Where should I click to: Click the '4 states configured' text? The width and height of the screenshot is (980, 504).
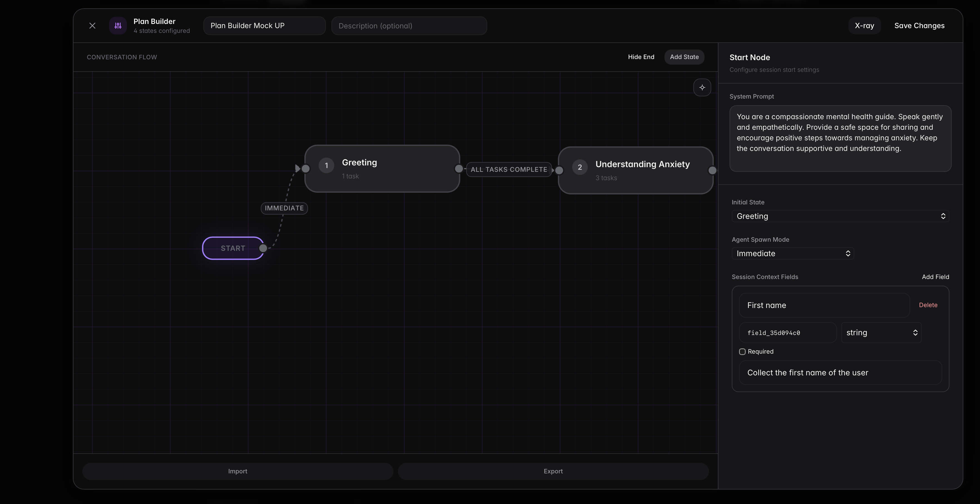tap(161, 31)
